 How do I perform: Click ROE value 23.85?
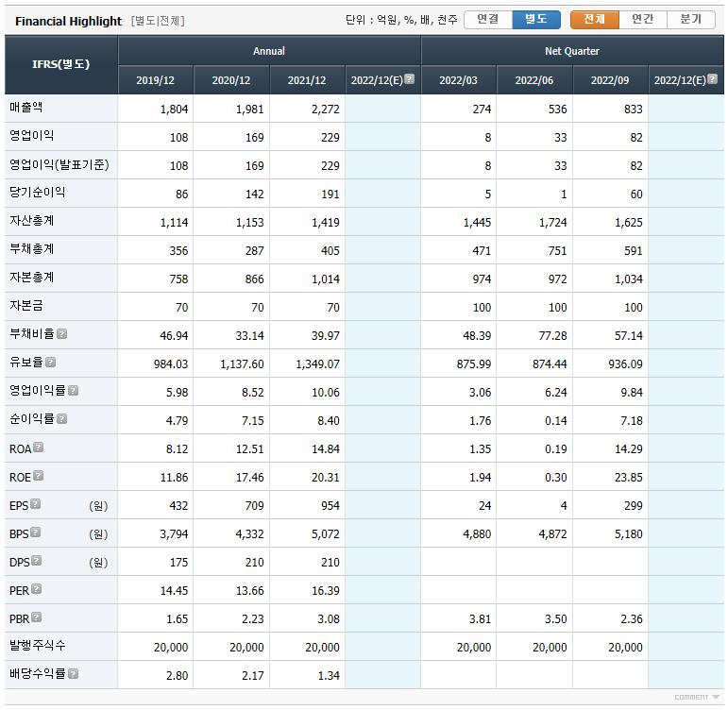pos(629,478)
